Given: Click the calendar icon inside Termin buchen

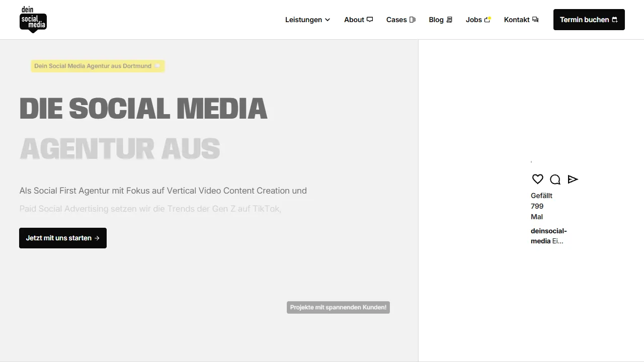Looking at the screenshot, I should pyautogui.click(x=615, y=20).
